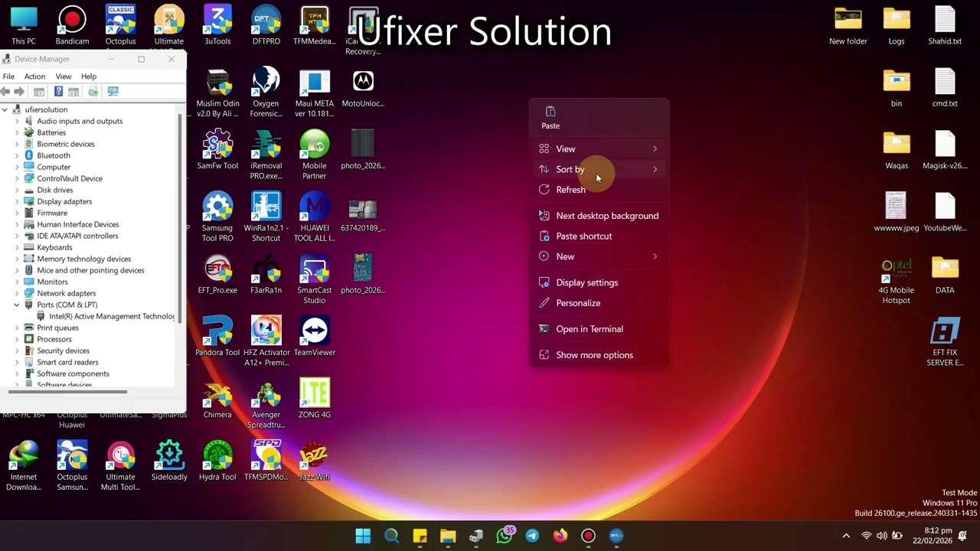Click the Update driver toolbar icon

click(93, 92)
